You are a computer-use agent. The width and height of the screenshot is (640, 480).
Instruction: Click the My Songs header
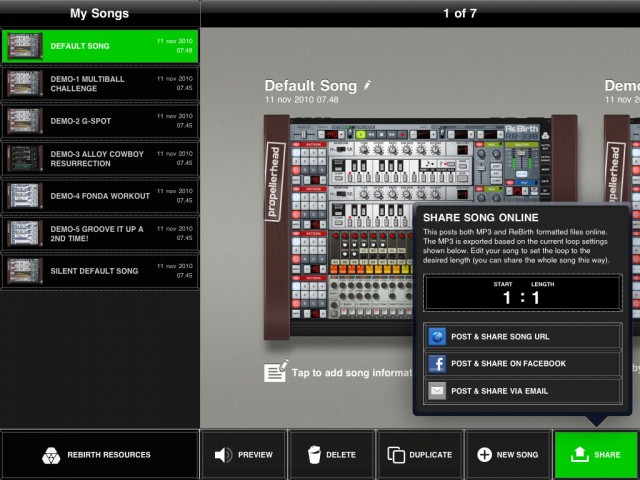[100, 13]
